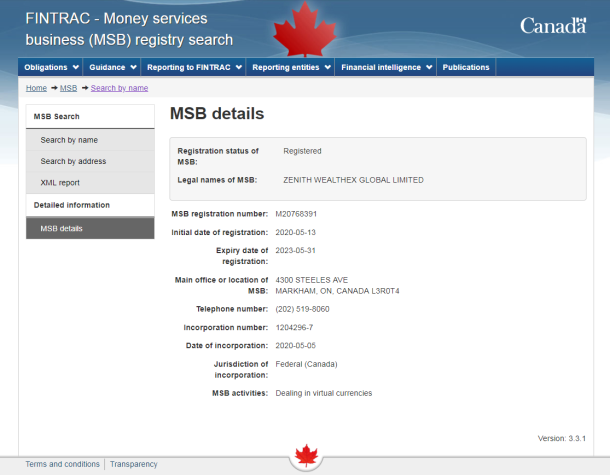Open the Transparency footer link
This screenshot has height=475, width=610.
(x=134, y=464)
